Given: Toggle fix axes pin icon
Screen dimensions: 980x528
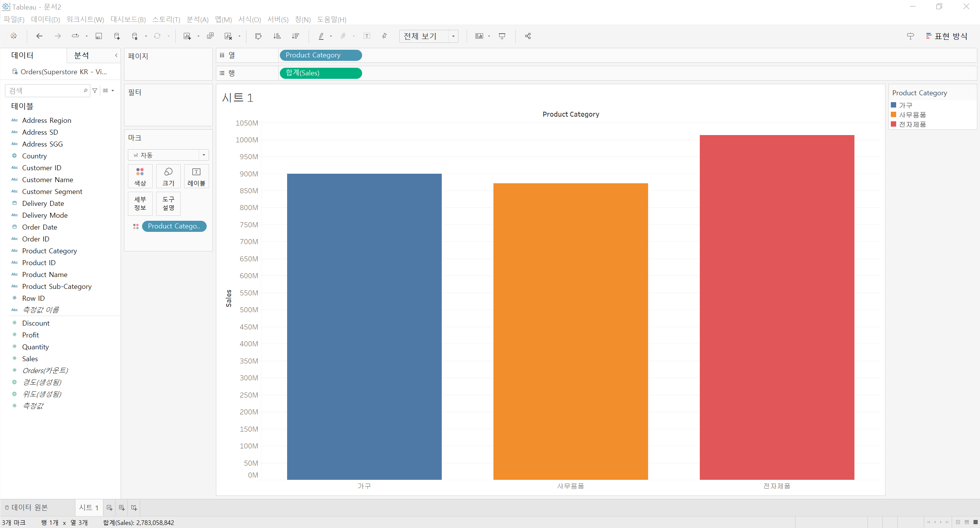Looking at the screenshot, I should (x=384, y=36).
